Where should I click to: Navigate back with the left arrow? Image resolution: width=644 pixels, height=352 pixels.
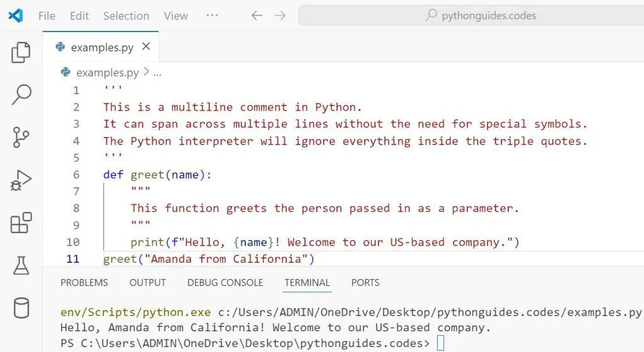[257, 16]
